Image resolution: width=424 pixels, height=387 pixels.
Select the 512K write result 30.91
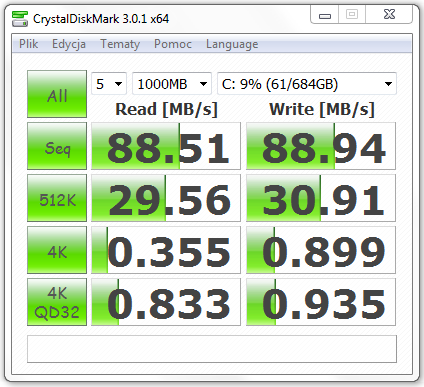[321, 198]
